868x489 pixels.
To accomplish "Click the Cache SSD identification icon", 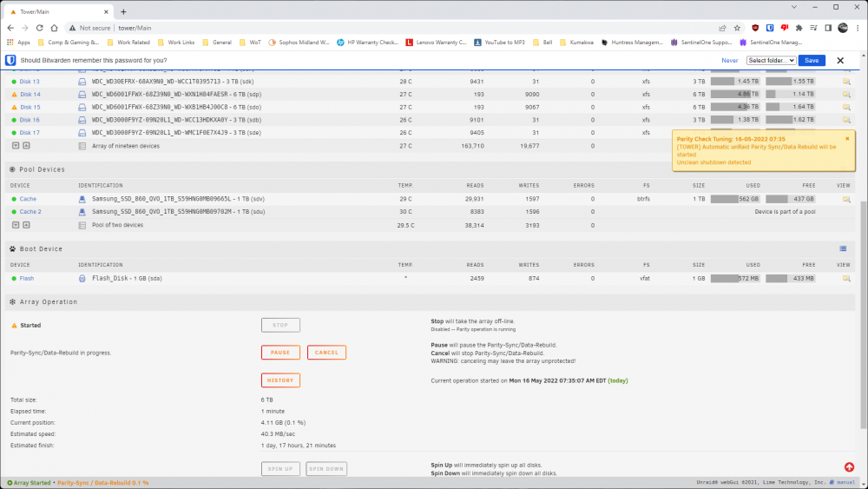I will [82, 199].
